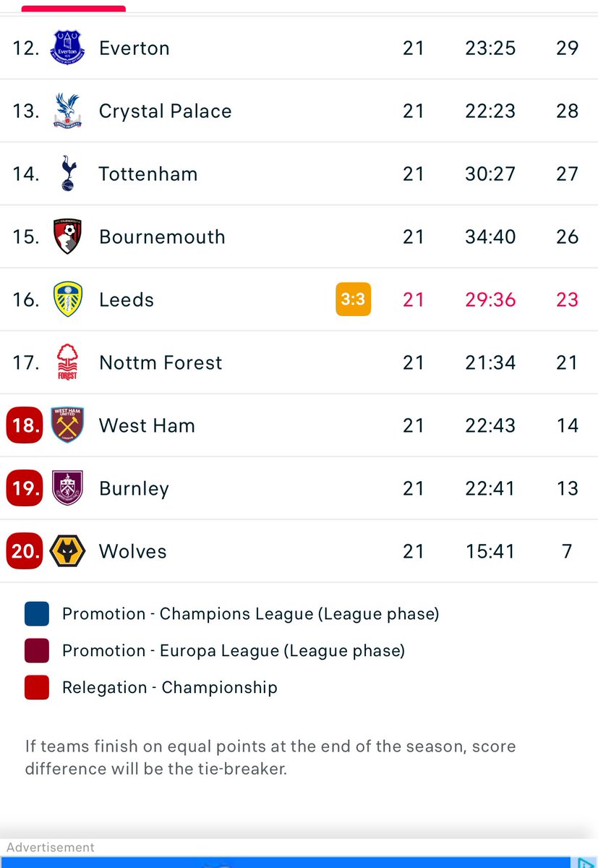
Task: Tap the red Relegation legend swatch
Action: 37,687
